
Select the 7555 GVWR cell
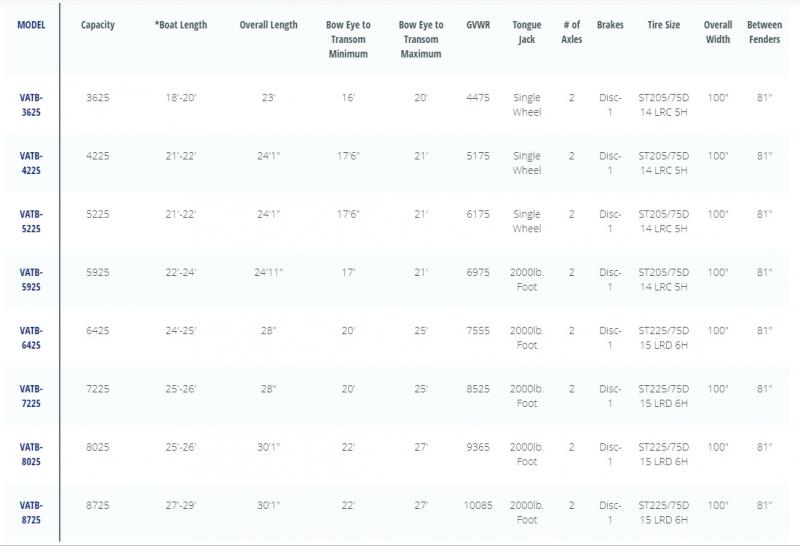pyautogui.click(x=478, y=330)
